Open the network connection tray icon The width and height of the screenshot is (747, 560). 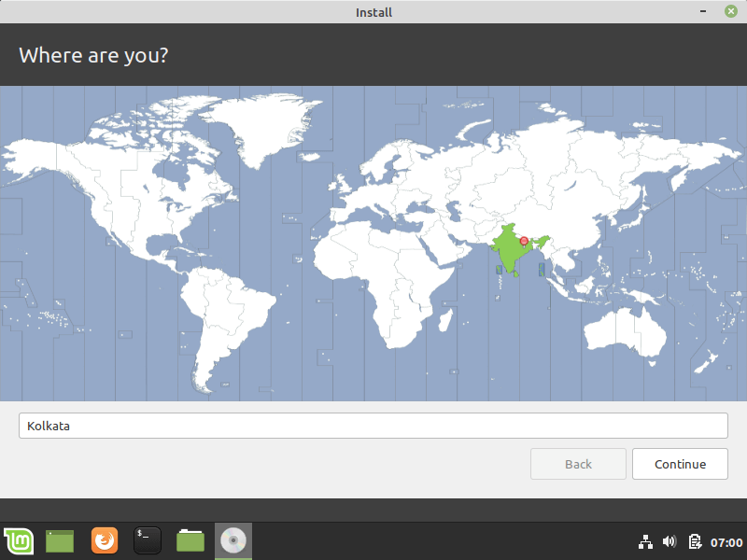click(645, 542)
